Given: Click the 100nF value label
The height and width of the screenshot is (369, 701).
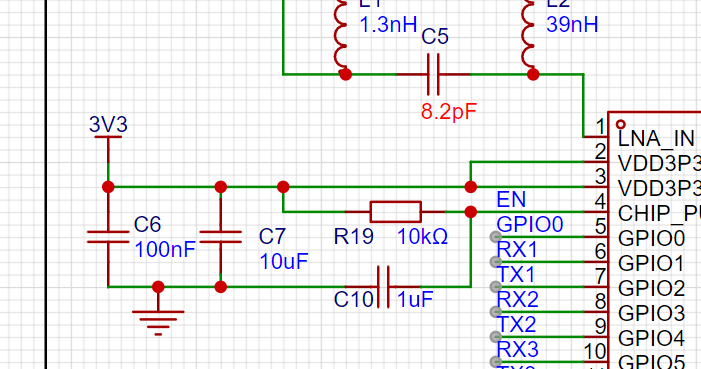Looking at the screenshot, I should point(165,250).
